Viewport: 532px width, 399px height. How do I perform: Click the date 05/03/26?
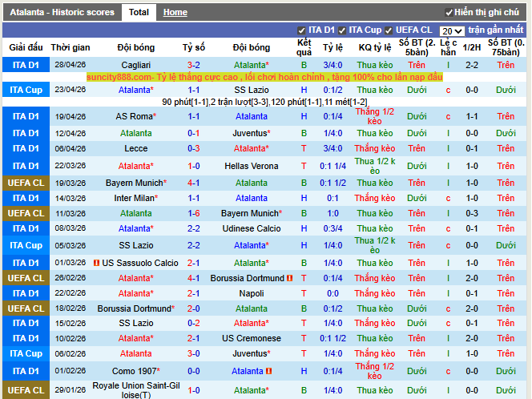71,245
